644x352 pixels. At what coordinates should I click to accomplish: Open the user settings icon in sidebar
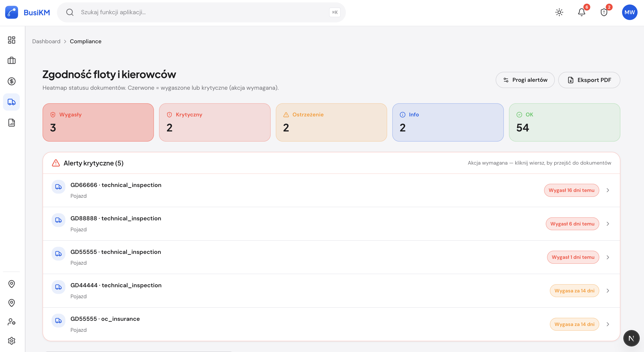[12, 322]
